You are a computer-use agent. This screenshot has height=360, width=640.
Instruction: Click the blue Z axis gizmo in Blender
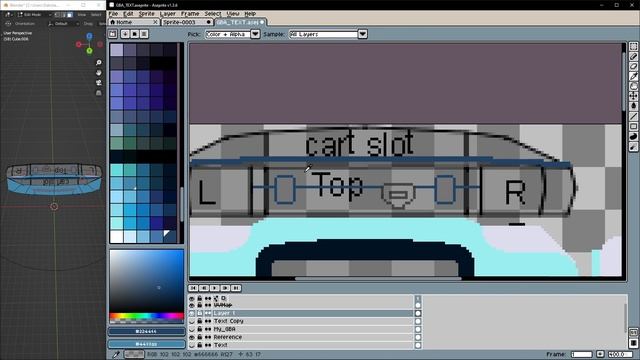89,36
